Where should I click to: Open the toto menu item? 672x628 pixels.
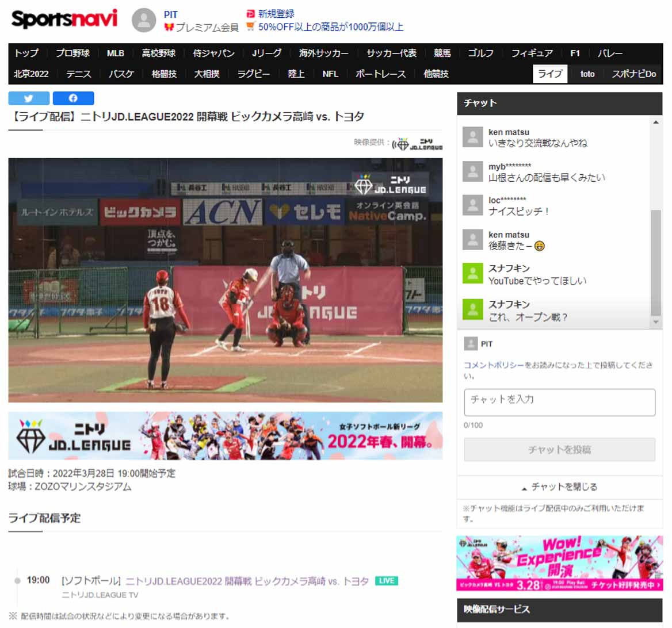point(587,74)
